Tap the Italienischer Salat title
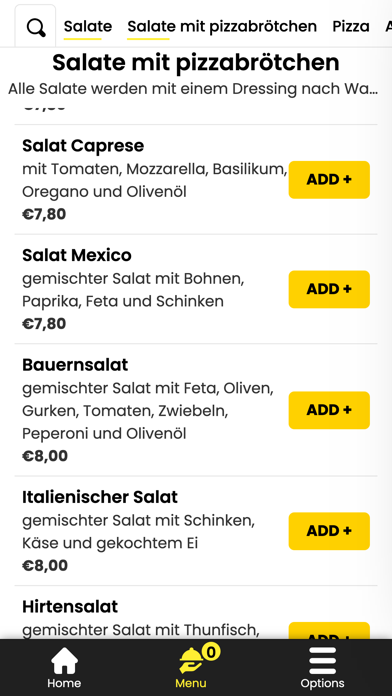The image size is (392, 696). [x=100, y=497]
